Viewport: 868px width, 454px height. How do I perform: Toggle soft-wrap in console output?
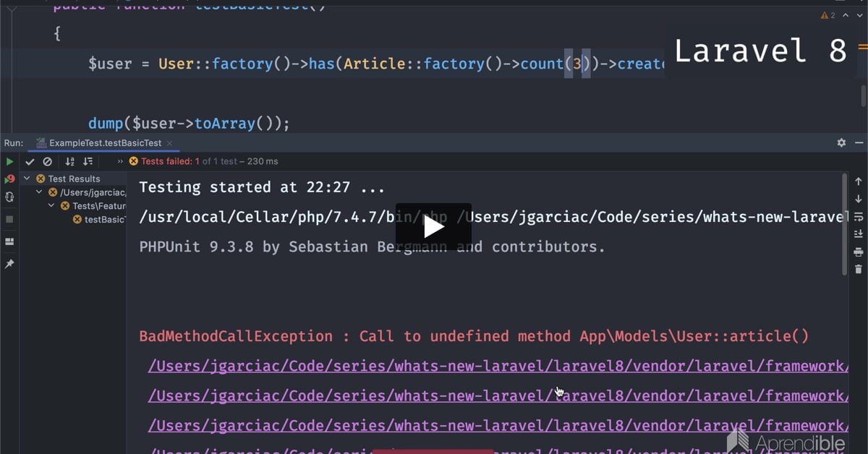tap(859, 216)
